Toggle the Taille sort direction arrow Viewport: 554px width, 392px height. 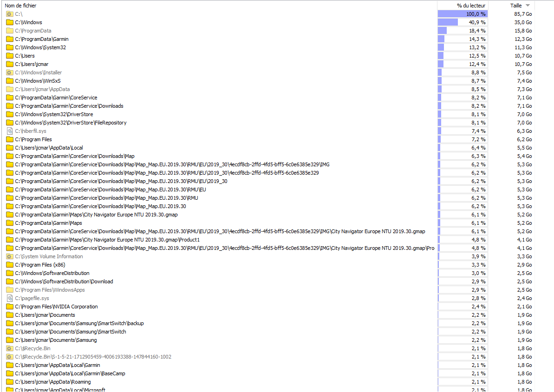528,5
